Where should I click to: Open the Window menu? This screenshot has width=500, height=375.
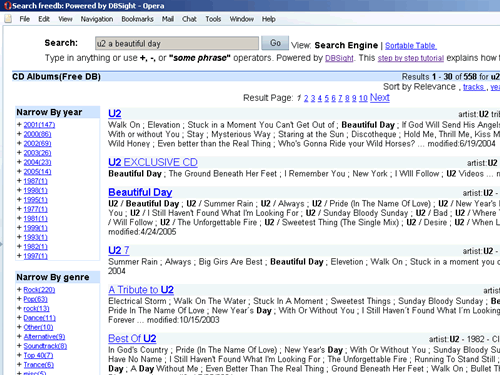242,19
